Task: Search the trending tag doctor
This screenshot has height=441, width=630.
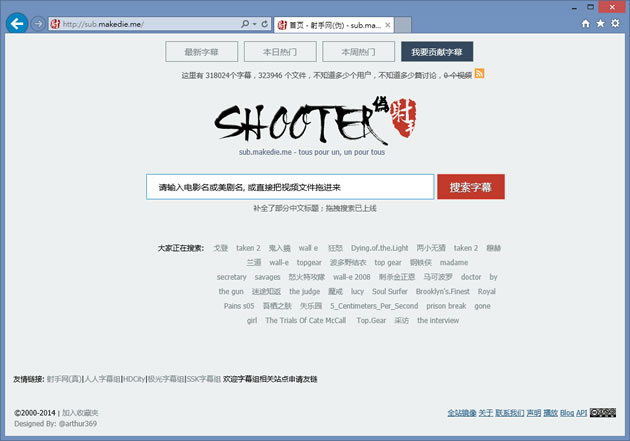Action: 471,277
